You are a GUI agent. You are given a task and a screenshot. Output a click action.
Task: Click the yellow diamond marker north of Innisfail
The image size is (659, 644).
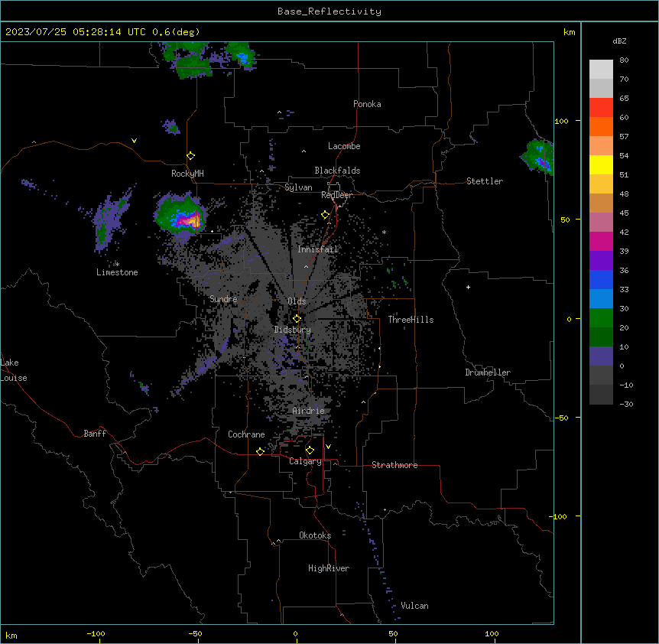click(325, 215)
